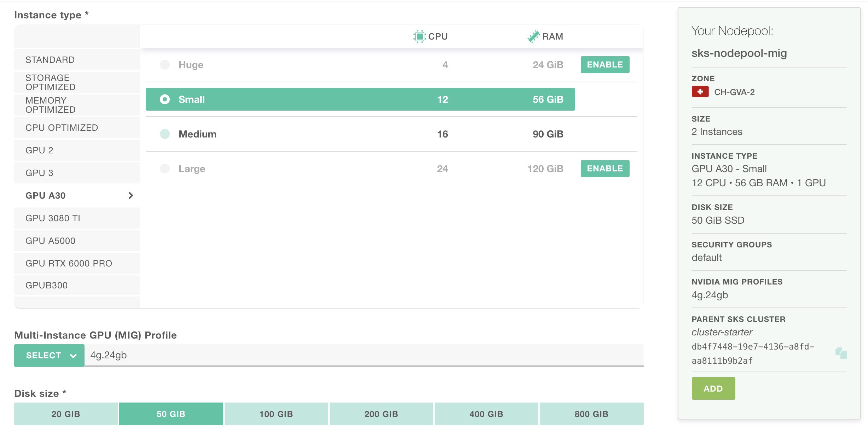
Task: Choose 100 GIB disk size
Action: (x=276, y=414)
